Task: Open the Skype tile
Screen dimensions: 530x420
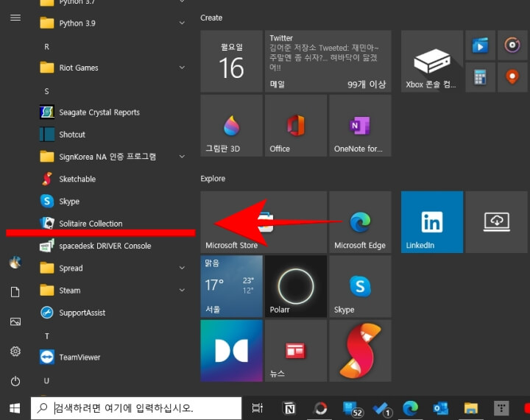Action: pyautogui.click(x=360, y=286)
